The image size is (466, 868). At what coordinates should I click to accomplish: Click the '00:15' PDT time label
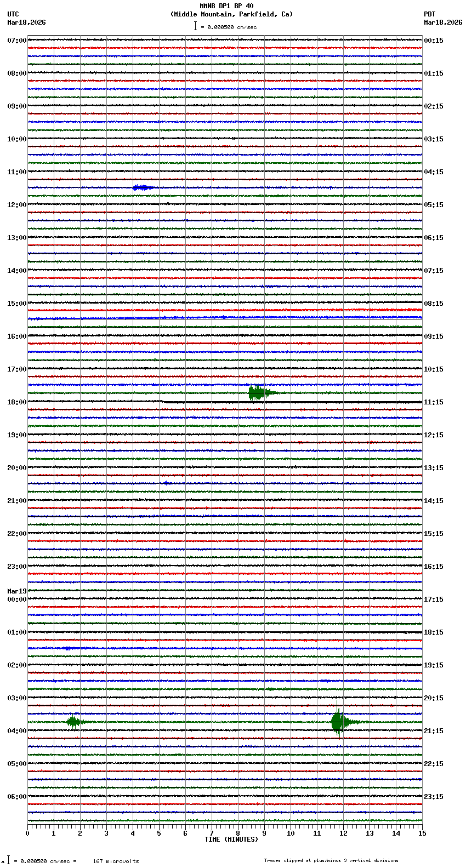pos(434,41)
